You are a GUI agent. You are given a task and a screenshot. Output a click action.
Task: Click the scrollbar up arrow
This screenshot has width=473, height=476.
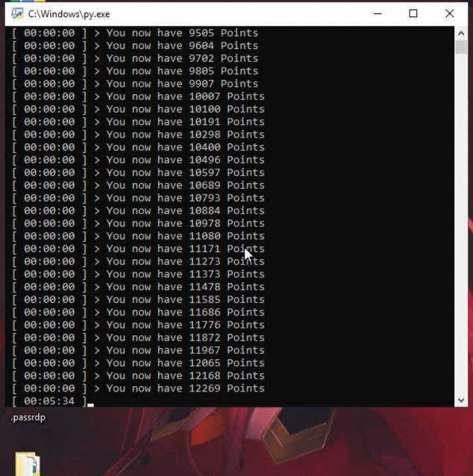coord(461,33)
